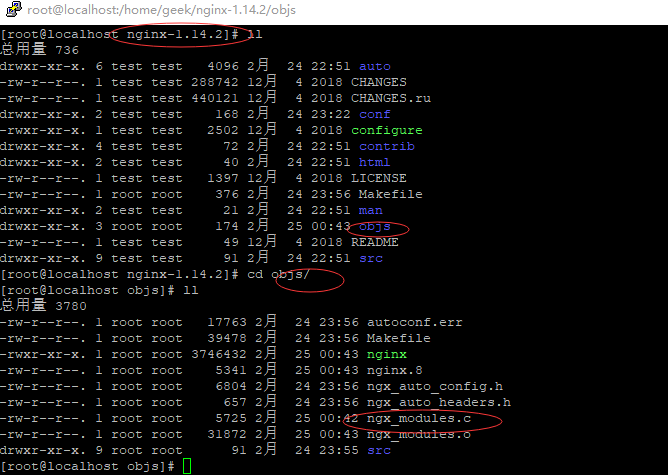Click the size value 31872
Screen dimensions: 668x475
point(227,435)
